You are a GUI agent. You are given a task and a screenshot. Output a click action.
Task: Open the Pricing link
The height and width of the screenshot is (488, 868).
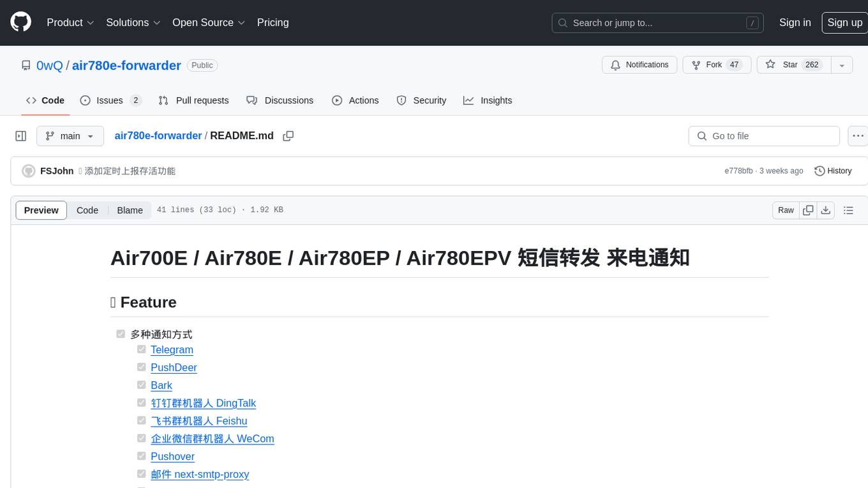click(x=273, y=22)
